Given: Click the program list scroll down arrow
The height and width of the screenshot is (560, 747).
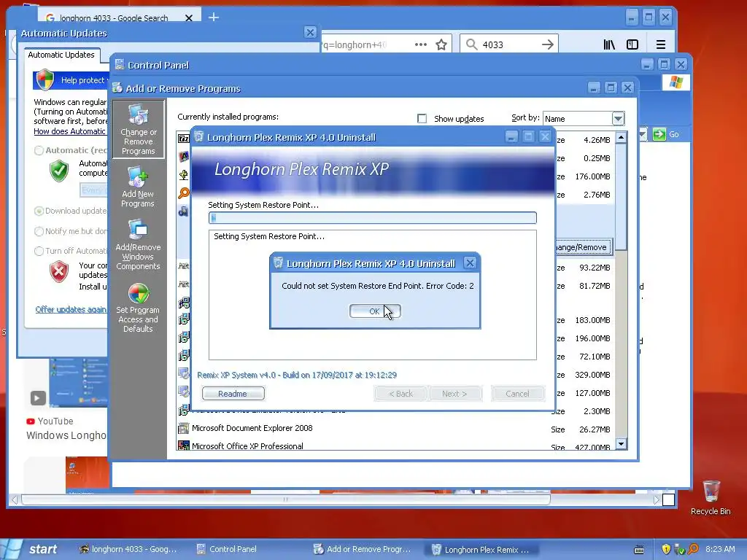Looking at the screenshot, I should (x=621, y=444).
